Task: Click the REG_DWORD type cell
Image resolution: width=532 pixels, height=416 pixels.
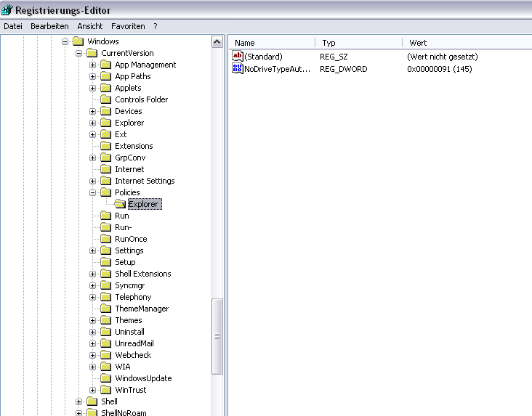Action: tap(343, 69)
